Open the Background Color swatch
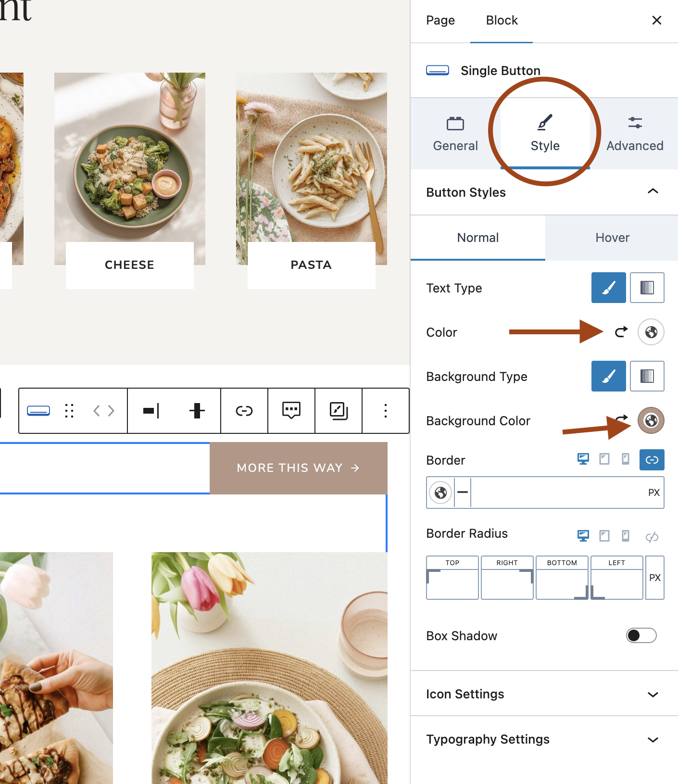This screenshot has width=678, height=784. pyautogui.click(x=651, y=420)
